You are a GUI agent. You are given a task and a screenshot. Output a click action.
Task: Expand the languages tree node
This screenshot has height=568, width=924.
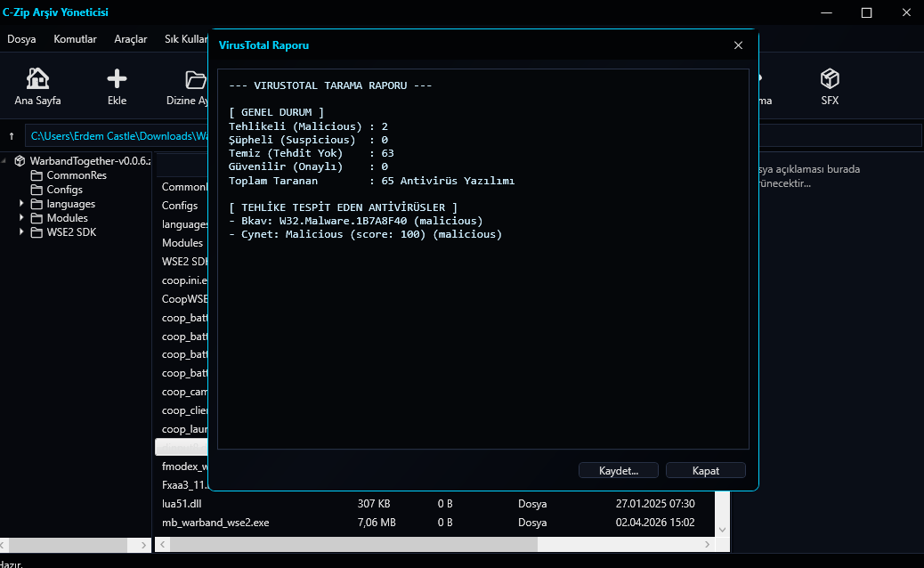click(21, 203)
